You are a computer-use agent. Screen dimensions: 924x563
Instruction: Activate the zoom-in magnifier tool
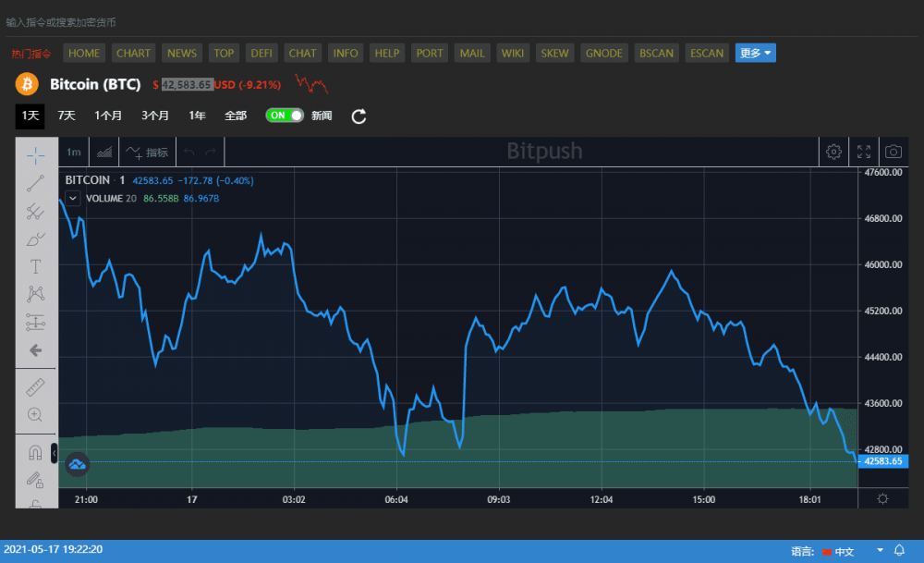(x=35, y=415)
